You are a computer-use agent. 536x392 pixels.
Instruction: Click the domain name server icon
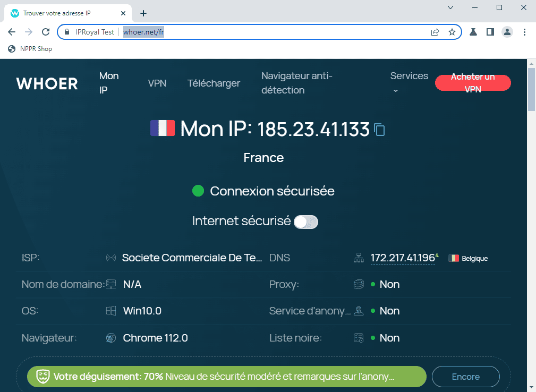pyautogui.click(x=110, y=284)
